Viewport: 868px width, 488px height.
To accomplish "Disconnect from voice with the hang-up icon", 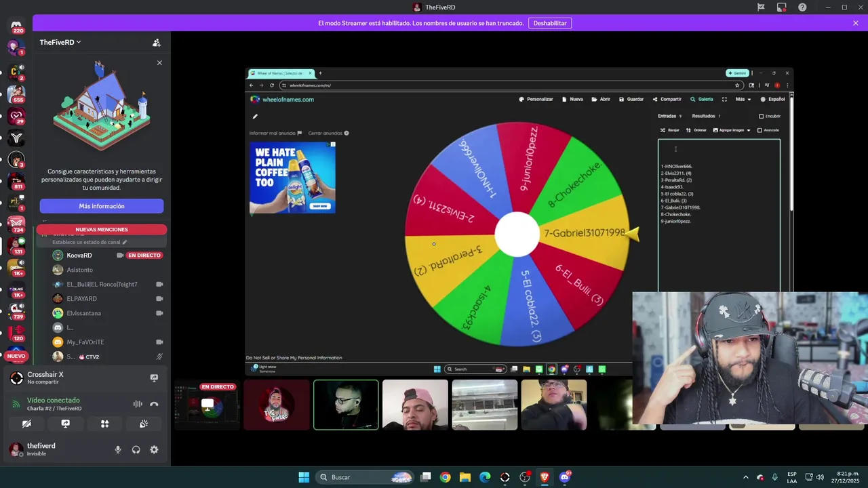I will [154, 404].
